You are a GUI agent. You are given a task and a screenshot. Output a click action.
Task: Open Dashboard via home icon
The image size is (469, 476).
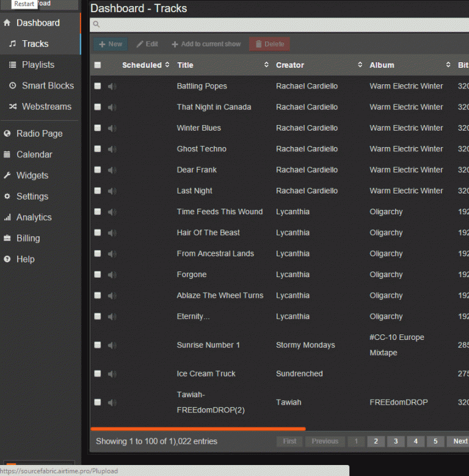7,23
